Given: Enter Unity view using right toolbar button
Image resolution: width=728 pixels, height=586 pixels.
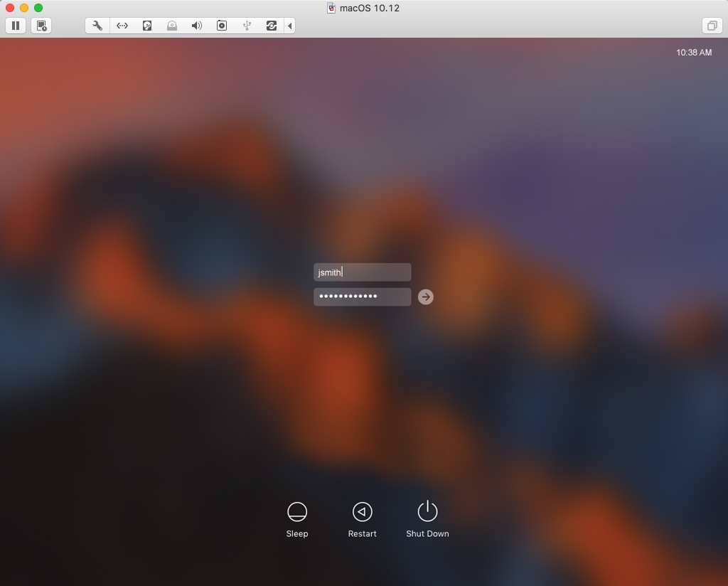Looking at the screenshot, I should click(712, 26).
